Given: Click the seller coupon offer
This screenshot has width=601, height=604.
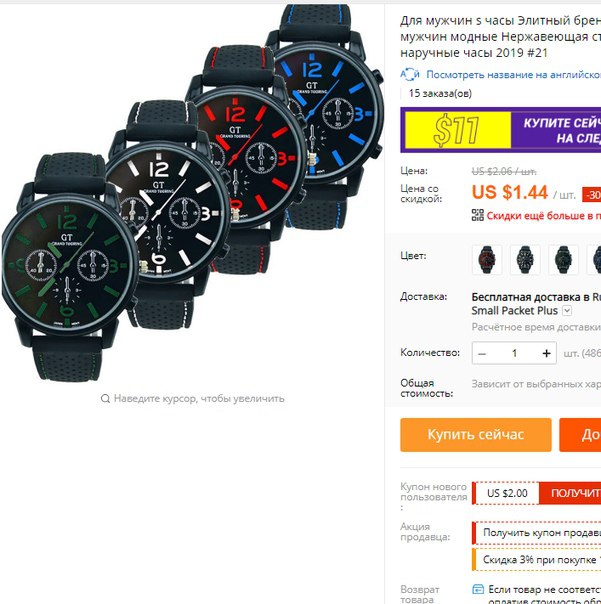Looking at the screenshot, I should (x=539, y=533).
